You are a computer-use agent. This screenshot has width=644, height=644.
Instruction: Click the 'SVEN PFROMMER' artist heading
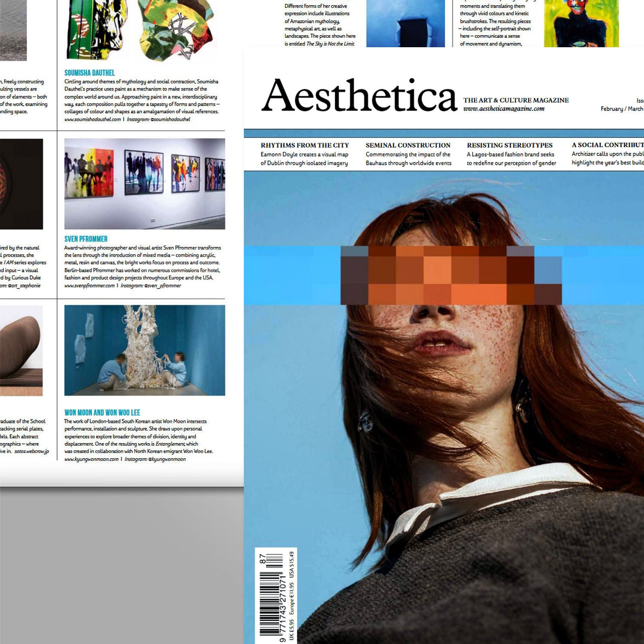(86, 239)
